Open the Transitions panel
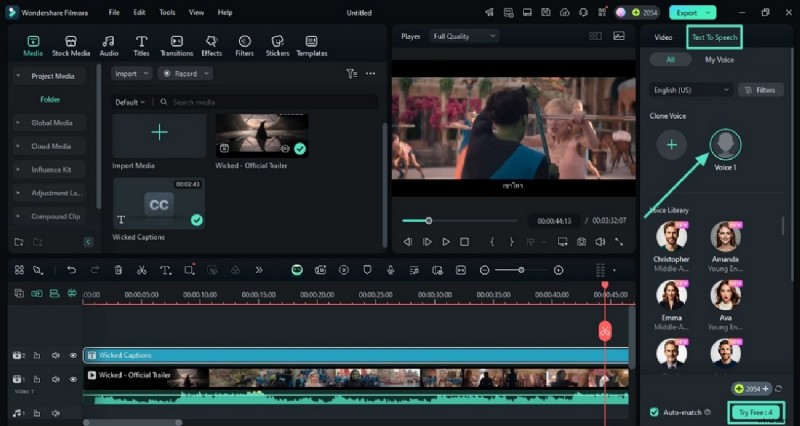The image size is (800, 426). 177,45
